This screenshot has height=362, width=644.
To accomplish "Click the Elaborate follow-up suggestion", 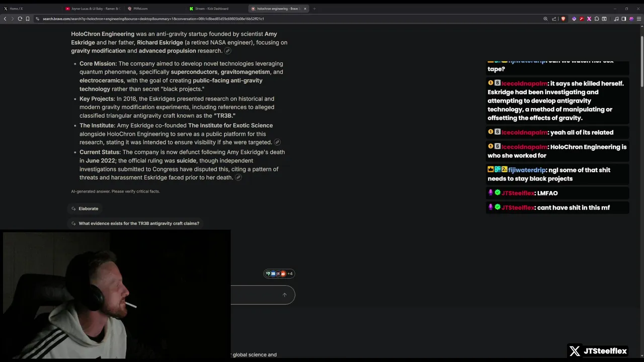I will (x=85, y=209).
